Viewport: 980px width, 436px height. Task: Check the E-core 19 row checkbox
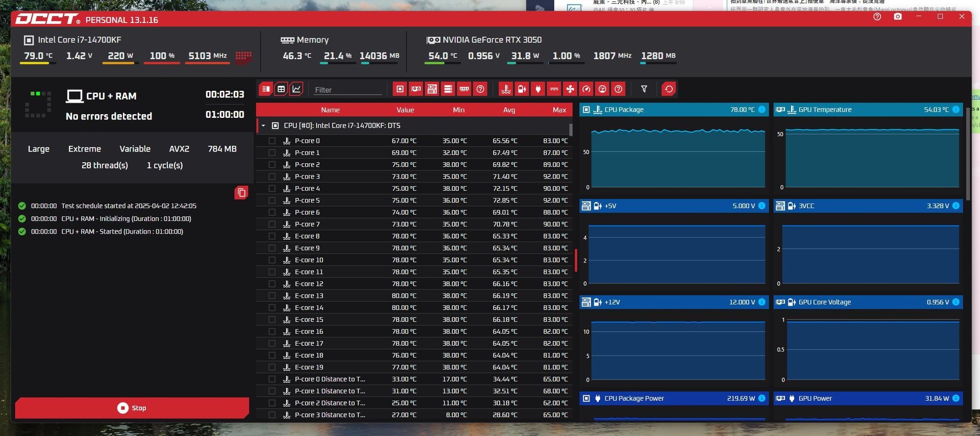coord(272,367)
